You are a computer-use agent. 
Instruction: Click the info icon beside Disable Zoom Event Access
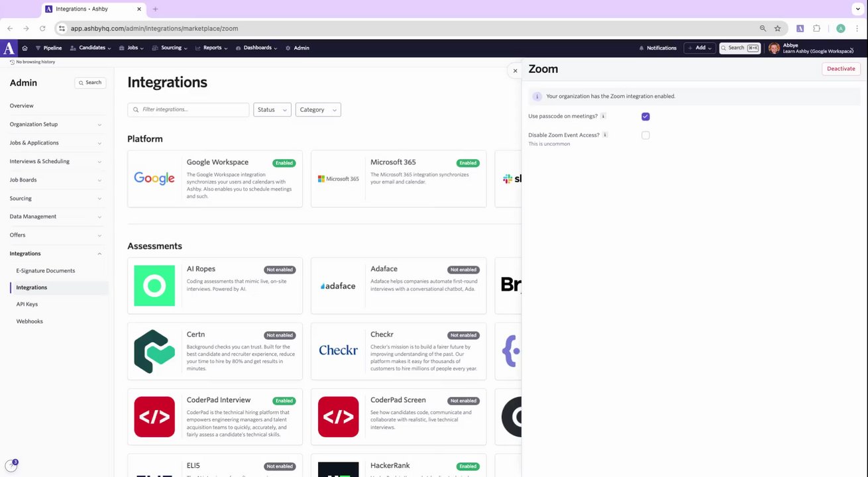(605, 134)
